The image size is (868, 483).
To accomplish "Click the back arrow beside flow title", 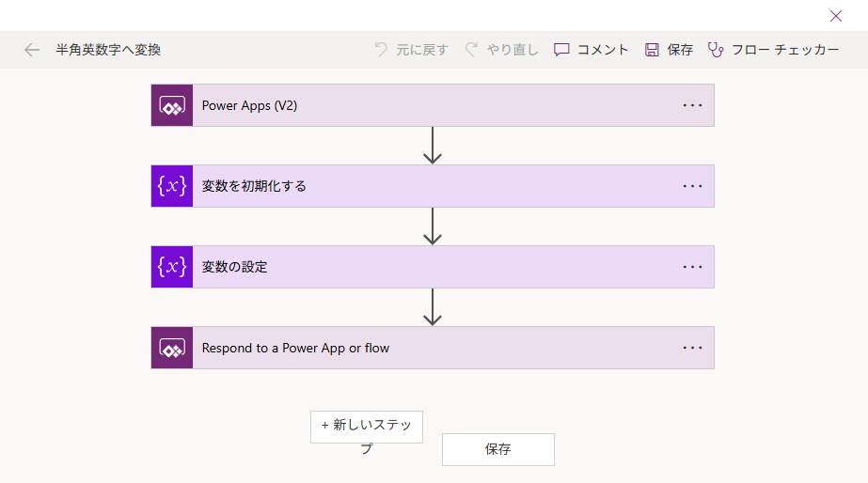I will coord(32,50).
